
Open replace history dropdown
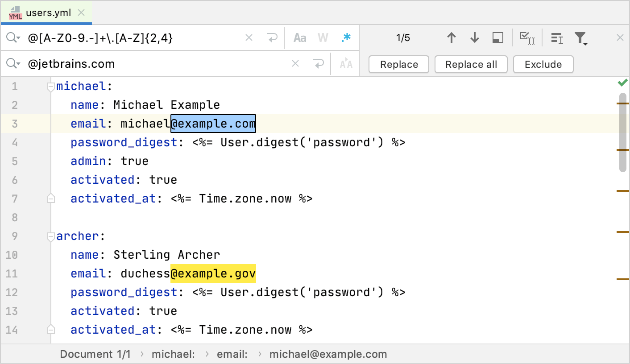pyautogui.click(x=13, y=64)
